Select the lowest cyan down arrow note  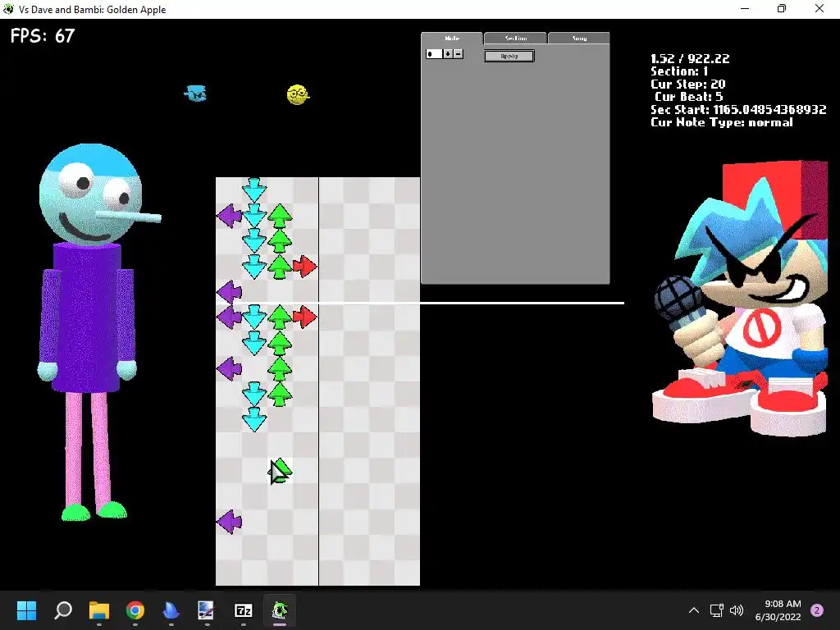pyautogui.click(x=254, y=419)
